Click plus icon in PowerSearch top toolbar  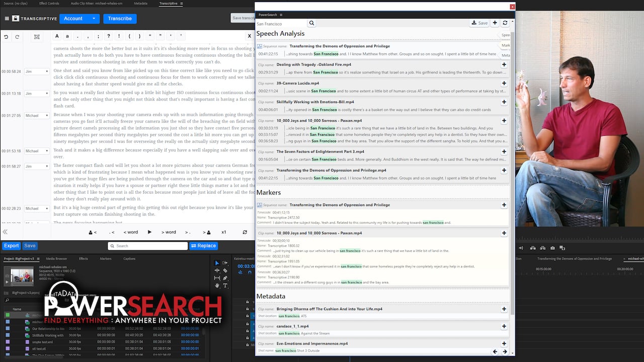[495, 23]
